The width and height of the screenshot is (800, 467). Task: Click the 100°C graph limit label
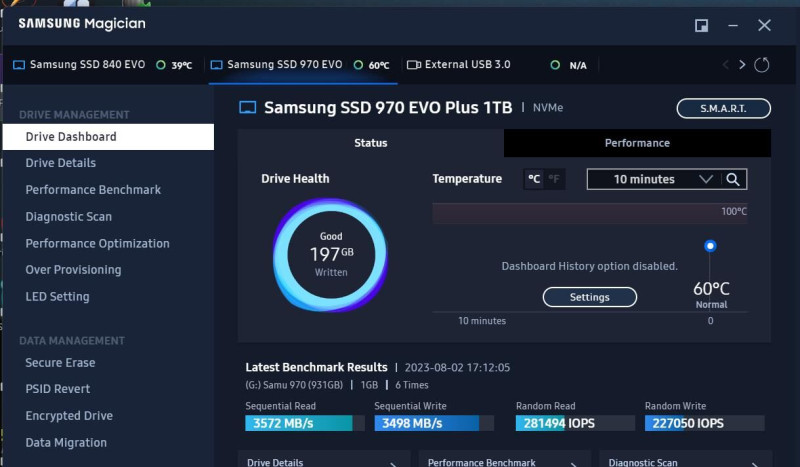[x=734, y=211]
